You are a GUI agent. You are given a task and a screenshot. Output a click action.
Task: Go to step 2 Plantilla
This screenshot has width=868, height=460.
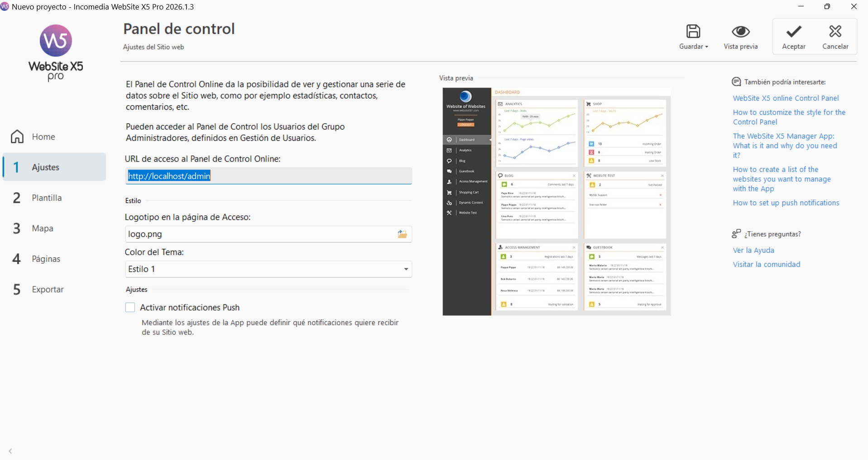(x=46, y=198)
